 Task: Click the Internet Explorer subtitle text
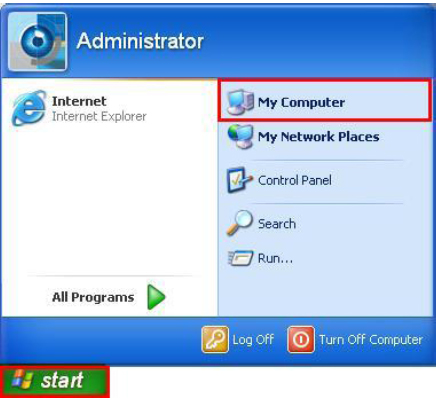99,116
